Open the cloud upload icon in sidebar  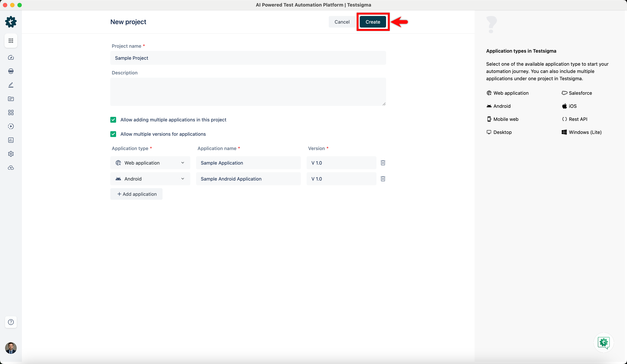click(x=11, y=168)
